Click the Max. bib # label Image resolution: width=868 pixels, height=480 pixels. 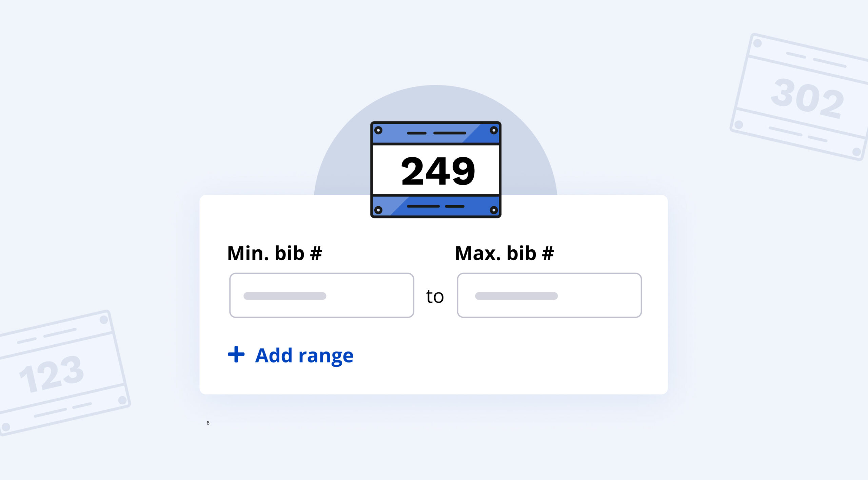click(504, 253)
